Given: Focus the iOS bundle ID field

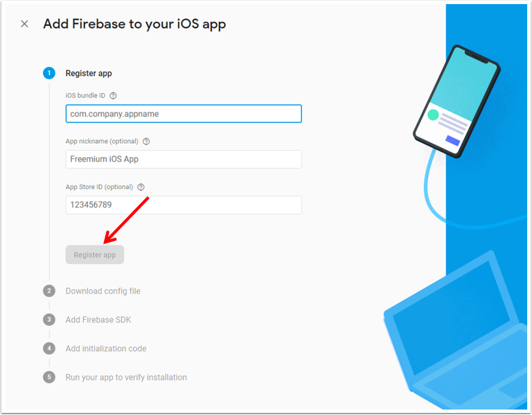Looking at the screenshot, I should click(x=183, y=114).
